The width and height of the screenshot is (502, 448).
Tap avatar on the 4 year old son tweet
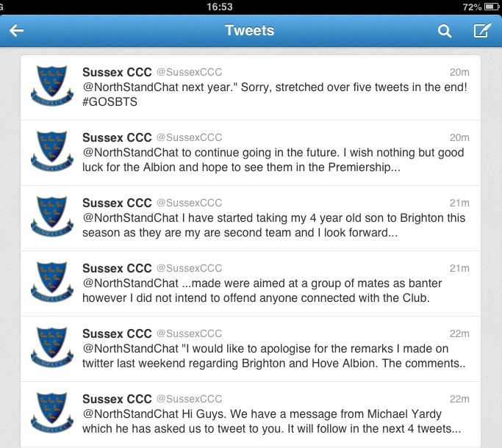pyautogui.click(x=52, y=216)
